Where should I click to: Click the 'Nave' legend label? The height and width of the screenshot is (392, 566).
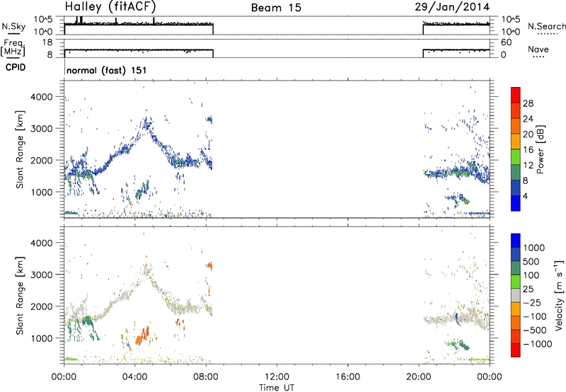[538, 49]
